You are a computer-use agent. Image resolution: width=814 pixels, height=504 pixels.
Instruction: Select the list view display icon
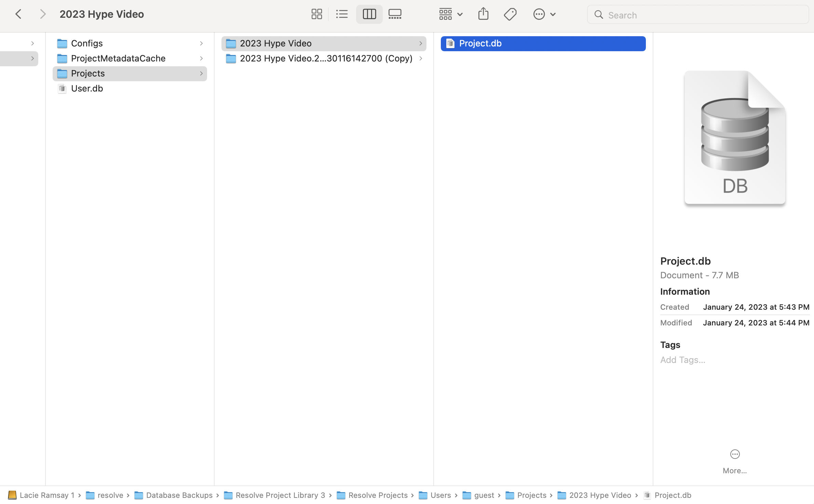tap(342, 14)
